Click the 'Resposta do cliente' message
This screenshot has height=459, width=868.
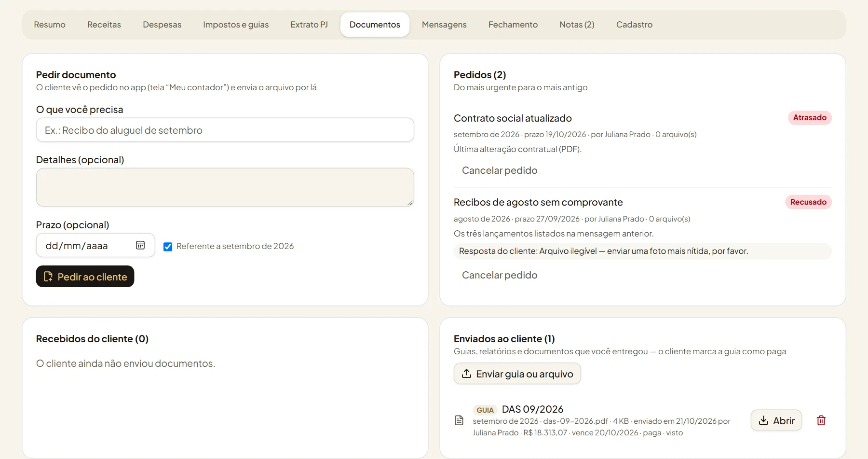click(x=643, y=251)
